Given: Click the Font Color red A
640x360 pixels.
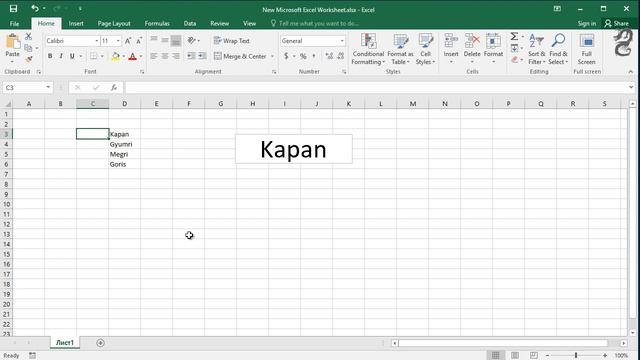Looking at the screenshot, I should (132, 56).
